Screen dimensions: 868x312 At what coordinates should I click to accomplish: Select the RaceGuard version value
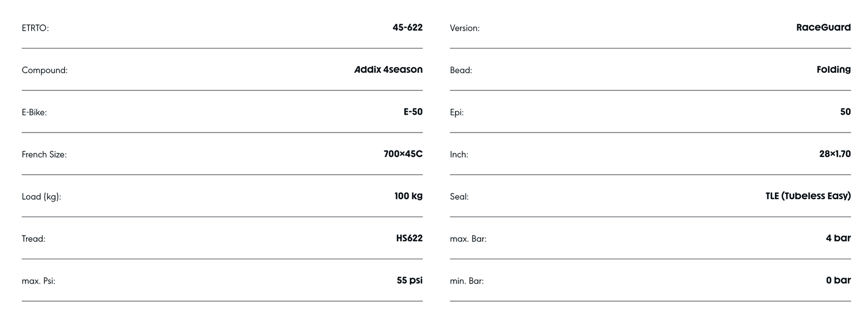tap(823, 28)
